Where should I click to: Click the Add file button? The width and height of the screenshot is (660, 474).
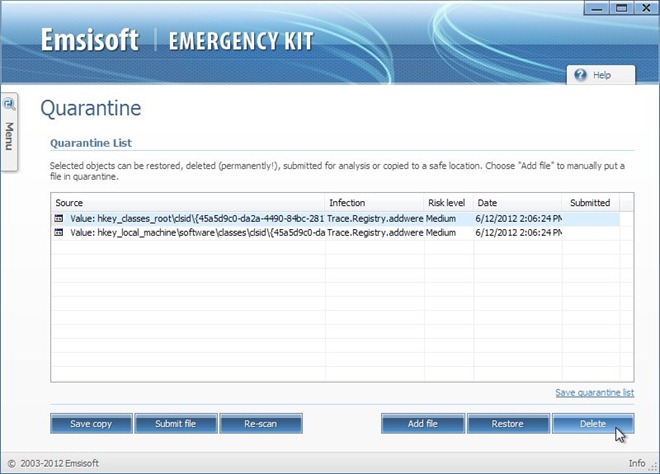423,423
